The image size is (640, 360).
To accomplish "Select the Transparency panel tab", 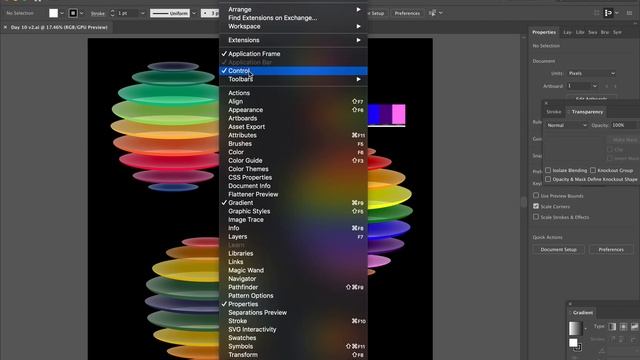I will tap(587, 112).
